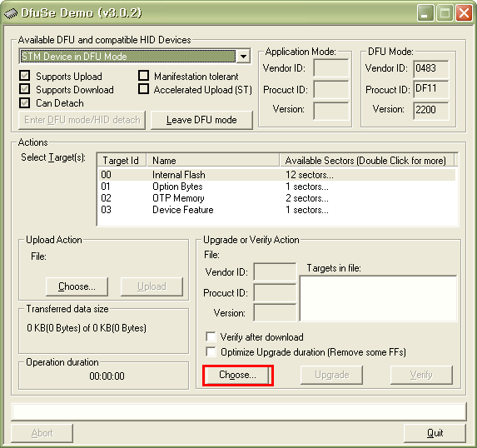
Task: Click the Target Id column header
Action: point(122,160)
